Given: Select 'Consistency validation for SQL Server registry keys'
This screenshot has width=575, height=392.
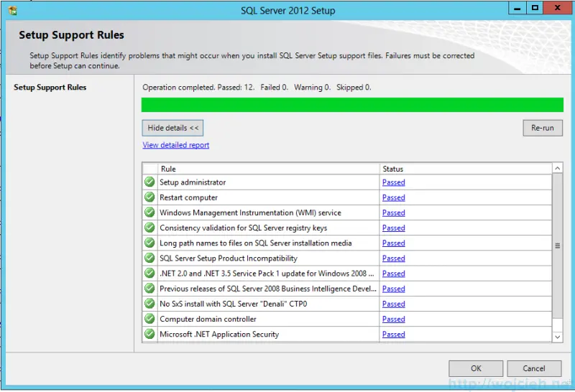Looking at the screenshot, I should click(243, 228).
